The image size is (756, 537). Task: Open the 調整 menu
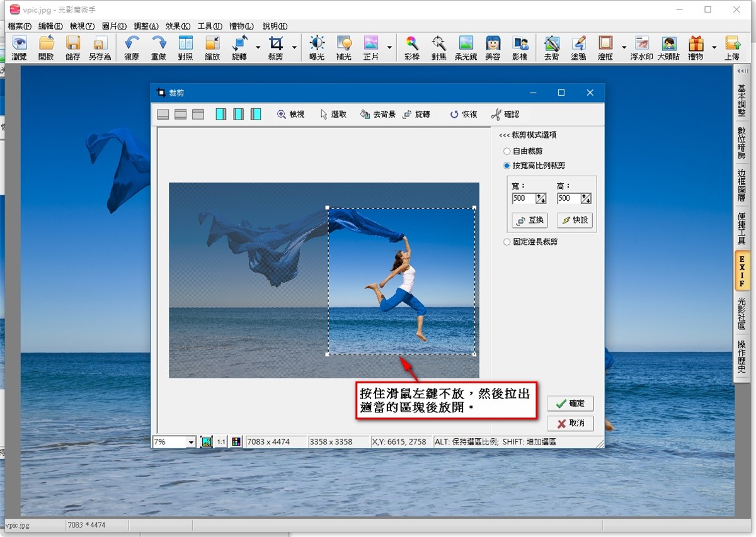pos(146,26)
